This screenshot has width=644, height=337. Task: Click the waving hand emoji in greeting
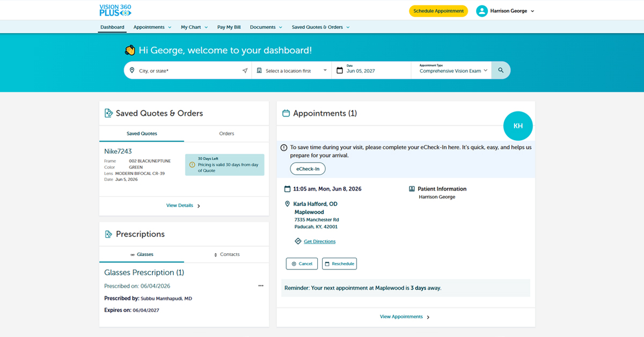(130, 50)
